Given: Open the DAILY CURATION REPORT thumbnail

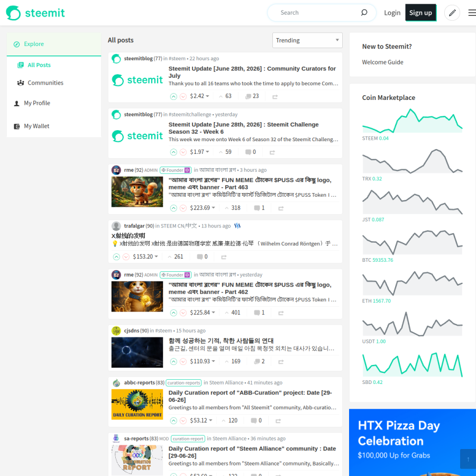Looking at the screenshot, I should pos(137,405).
